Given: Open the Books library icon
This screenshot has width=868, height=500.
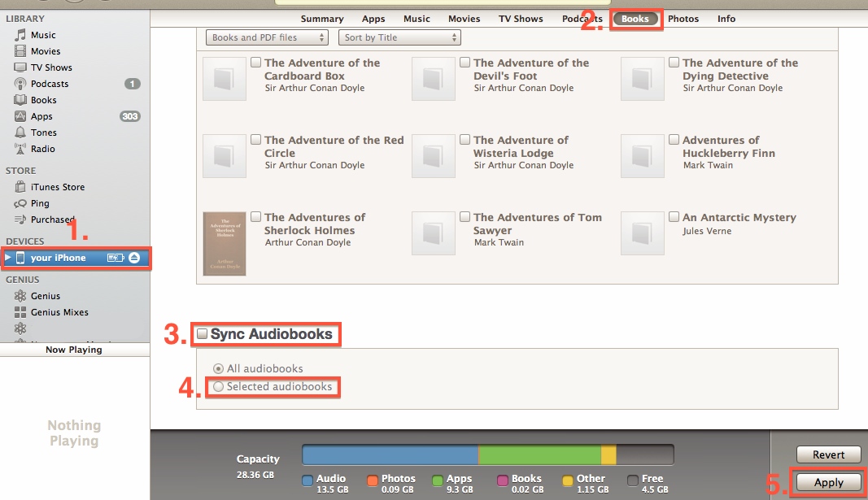Looking at the screenshot, I should coord(20,100).
